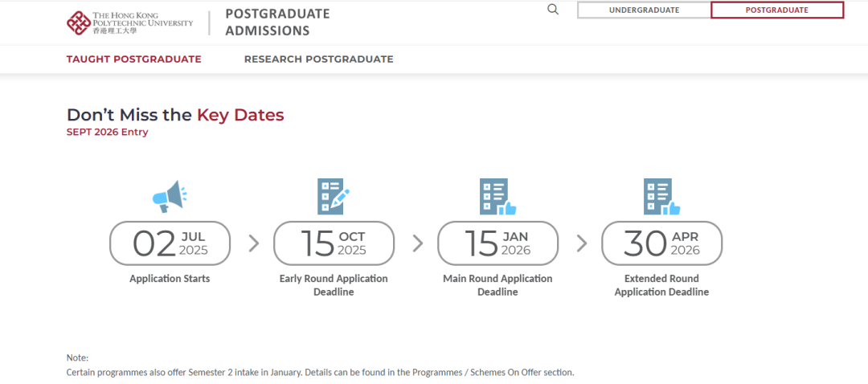Select the 30 APR 2026 date box
868x384 pixels.
(661, 243)
